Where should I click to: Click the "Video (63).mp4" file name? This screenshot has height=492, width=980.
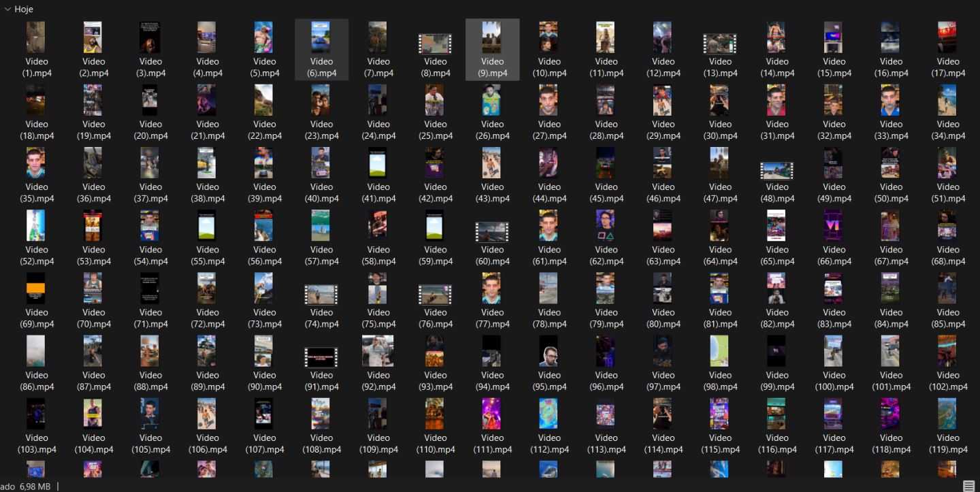(663, 255)
